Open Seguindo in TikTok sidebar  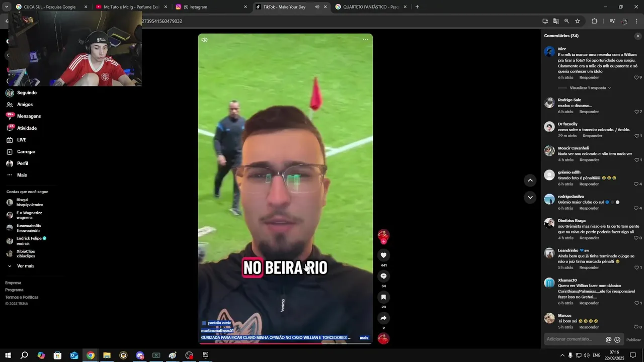click(x=27, y=93)
